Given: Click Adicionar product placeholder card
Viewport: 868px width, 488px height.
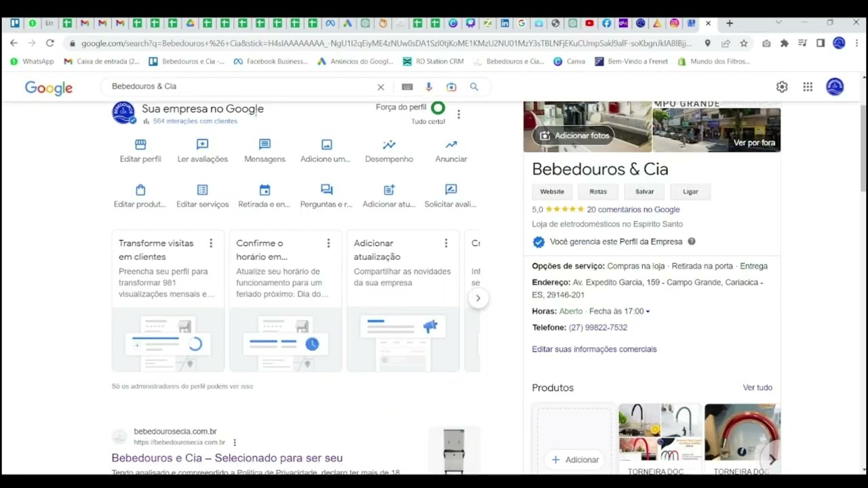Looking at the screenshot, I should pyautogui.click(x=575, y=439).
